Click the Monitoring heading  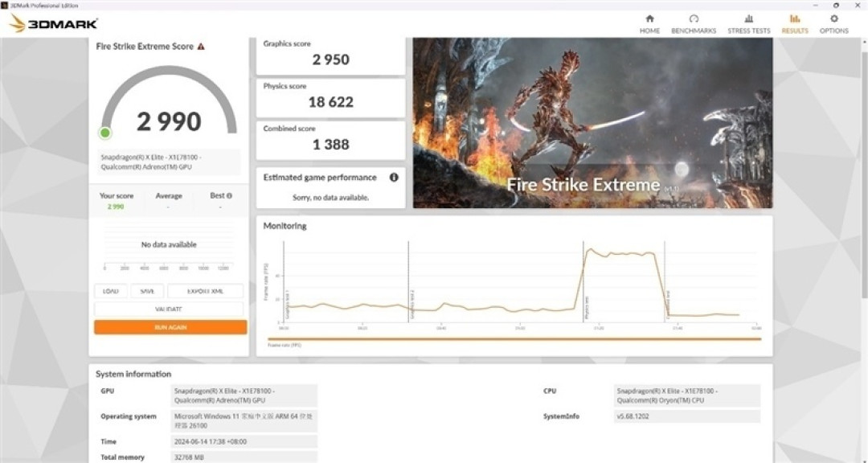click(x=285, y=226)
